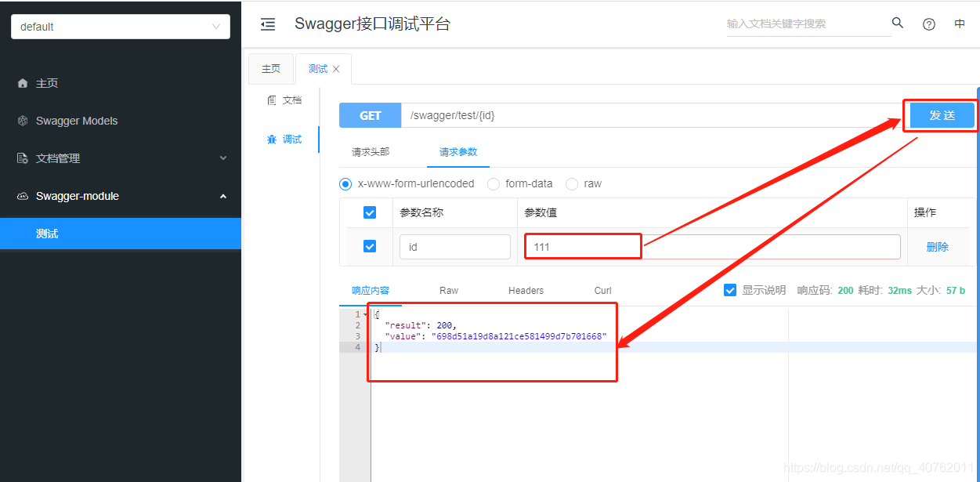Viewport: 980px width, 482px height.
Task: Select the form-data radio button
Action: pyautogui.click(x=494, y=183)
